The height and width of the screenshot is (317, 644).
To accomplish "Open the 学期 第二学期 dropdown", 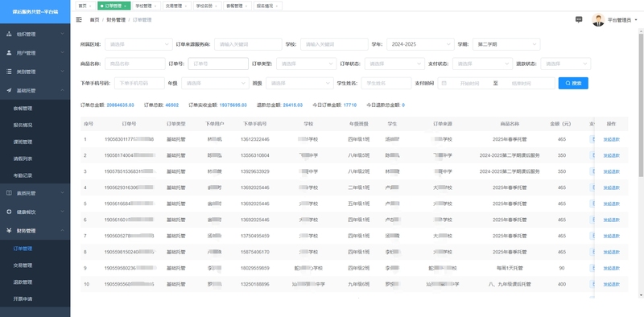I will (506, 44).
